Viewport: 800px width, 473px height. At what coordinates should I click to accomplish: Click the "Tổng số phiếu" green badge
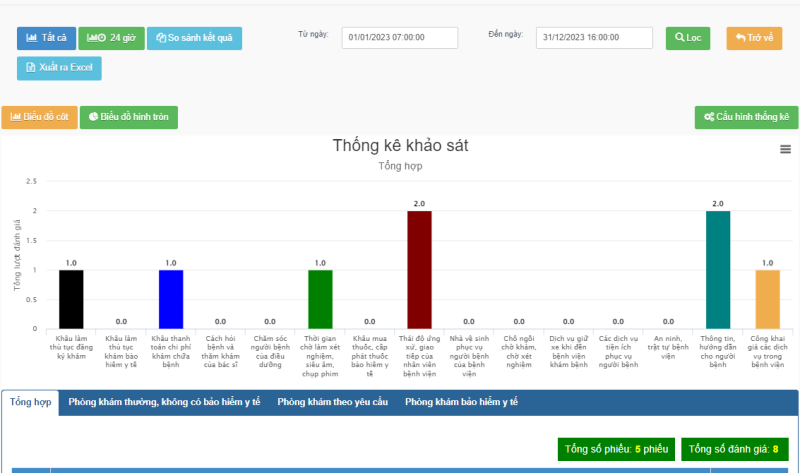(616, 449)
